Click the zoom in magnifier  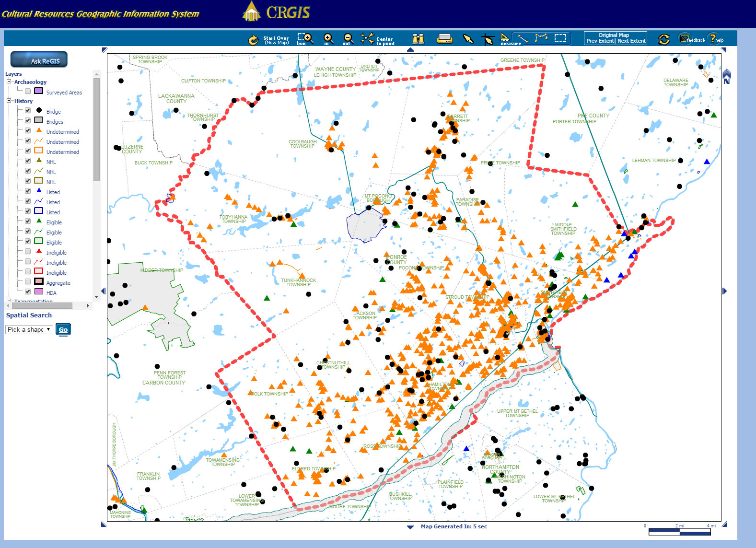328,39
